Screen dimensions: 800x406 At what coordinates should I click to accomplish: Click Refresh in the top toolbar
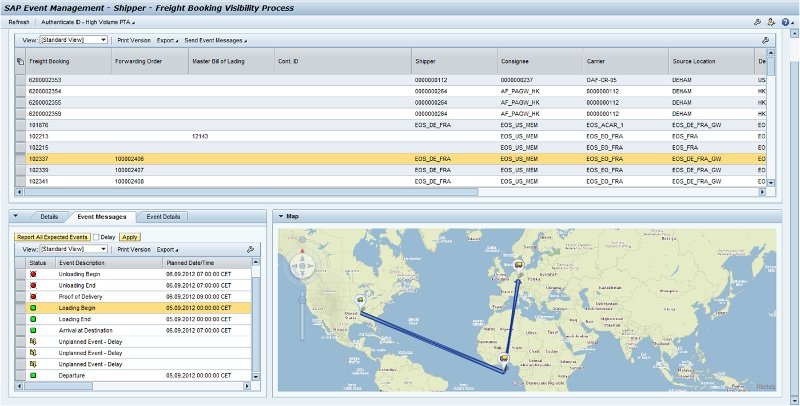[x=19, y=22]
